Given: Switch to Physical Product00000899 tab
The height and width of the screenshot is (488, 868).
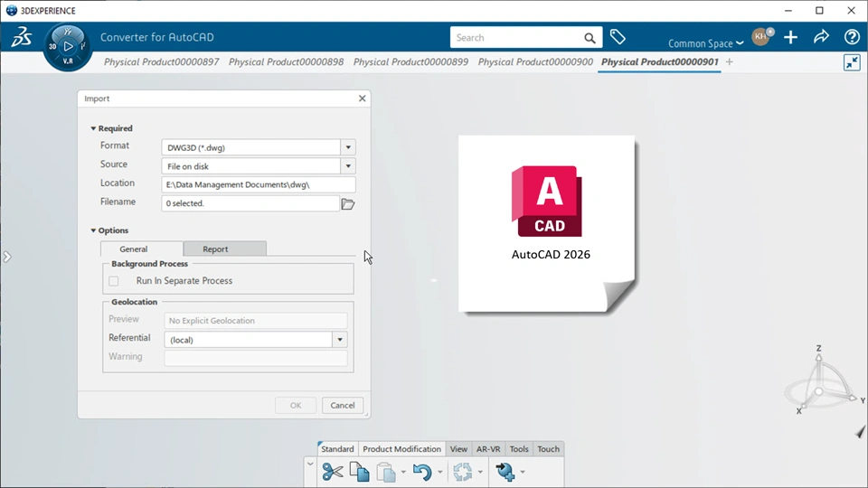Looking at the screenshot, I should (410, 62).
